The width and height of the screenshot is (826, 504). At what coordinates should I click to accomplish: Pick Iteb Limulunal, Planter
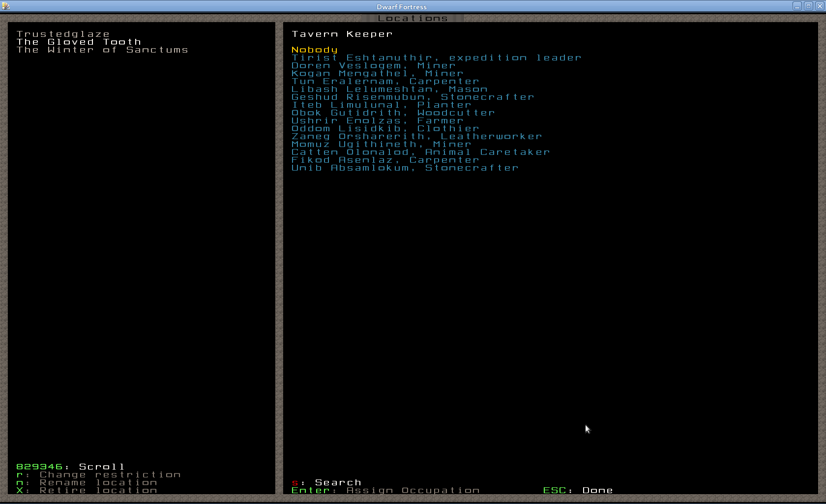[381, 105]
